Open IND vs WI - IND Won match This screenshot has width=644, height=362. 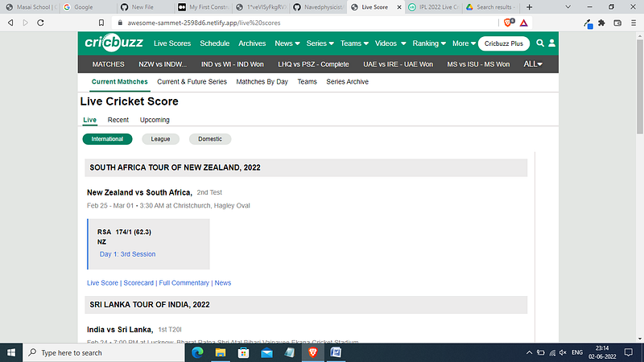pos(233,64)
